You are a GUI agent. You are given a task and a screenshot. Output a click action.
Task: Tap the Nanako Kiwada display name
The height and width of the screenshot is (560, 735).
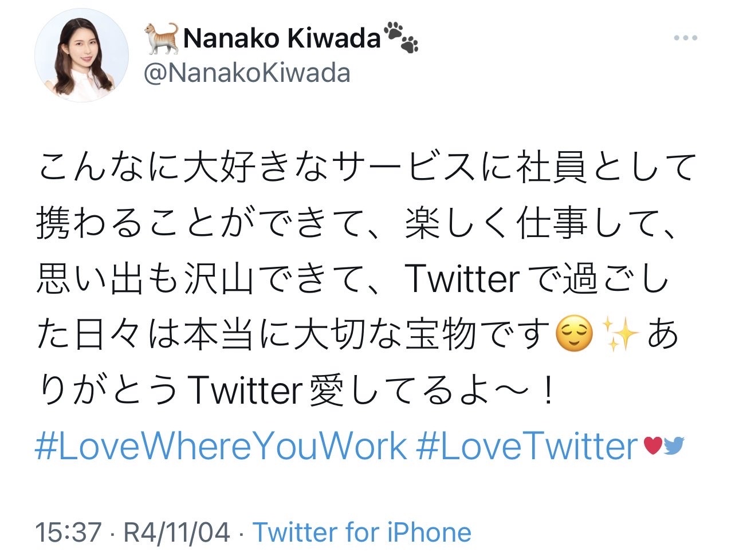(282, 38)
